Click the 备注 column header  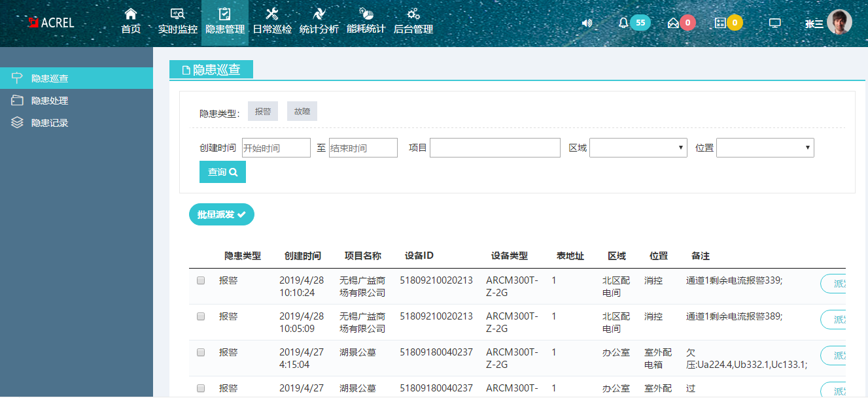coord(701,256)
